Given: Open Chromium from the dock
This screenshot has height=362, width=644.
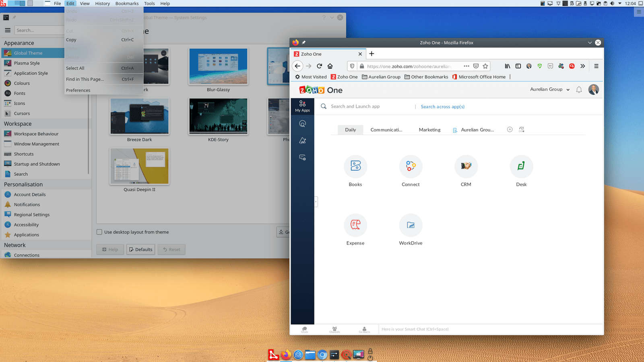Looking at the screenshot, I should coord(322,355).
